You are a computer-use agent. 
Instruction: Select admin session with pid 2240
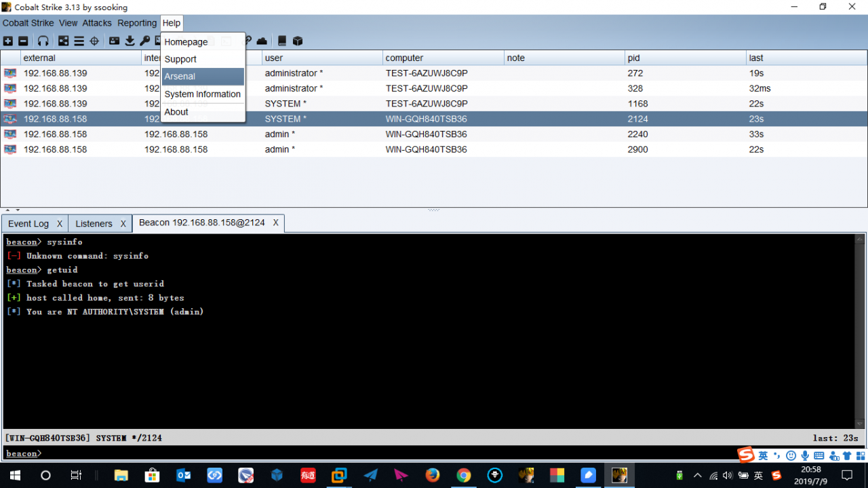click(434, 134)
